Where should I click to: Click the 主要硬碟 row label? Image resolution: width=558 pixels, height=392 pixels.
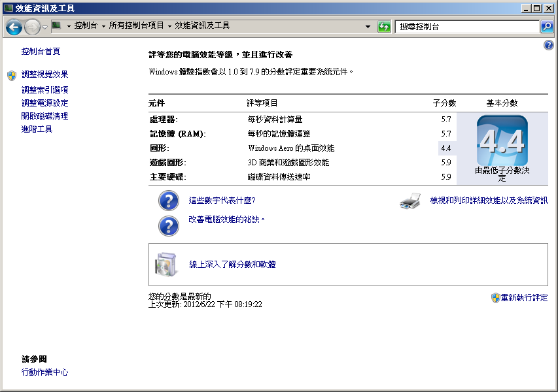click(167, 177)
